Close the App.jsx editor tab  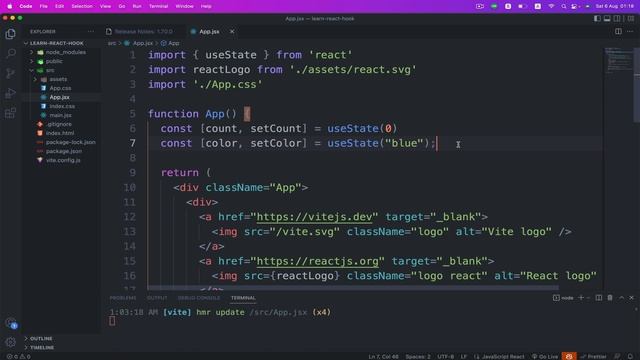[x=232, y=31]
